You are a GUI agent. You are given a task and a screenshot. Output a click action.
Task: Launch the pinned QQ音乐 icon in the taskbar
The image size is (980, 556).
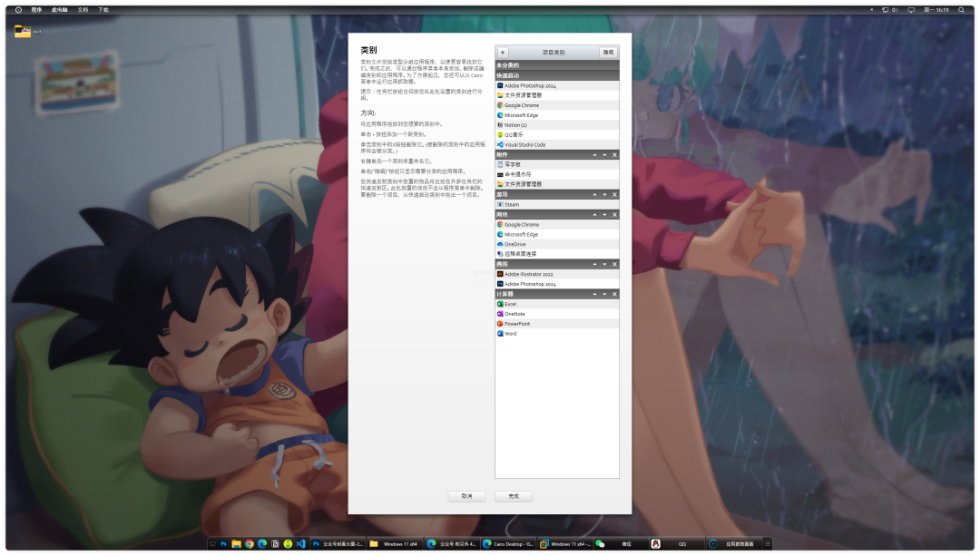288,544
